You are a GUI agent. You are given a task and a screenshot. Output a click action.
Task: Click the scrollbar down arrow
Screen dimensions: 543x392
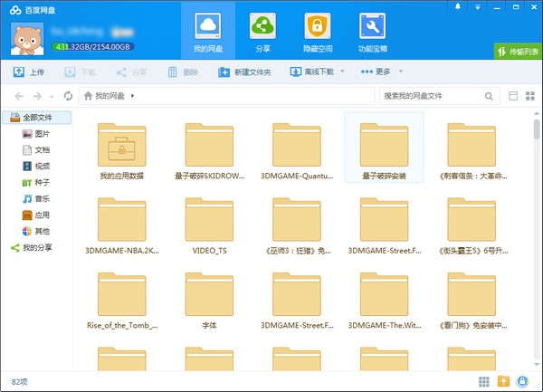[537, 364]
